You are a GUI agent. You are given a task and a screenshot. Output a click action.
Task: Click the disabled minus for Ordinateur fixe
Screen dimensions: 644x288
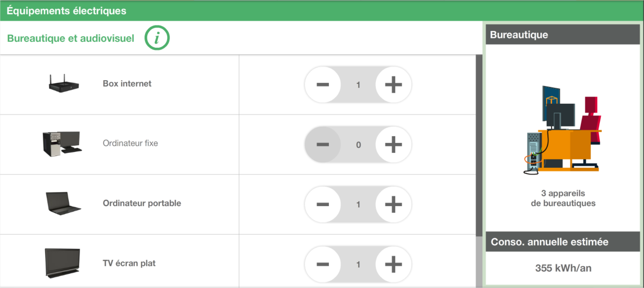[323, 145]
